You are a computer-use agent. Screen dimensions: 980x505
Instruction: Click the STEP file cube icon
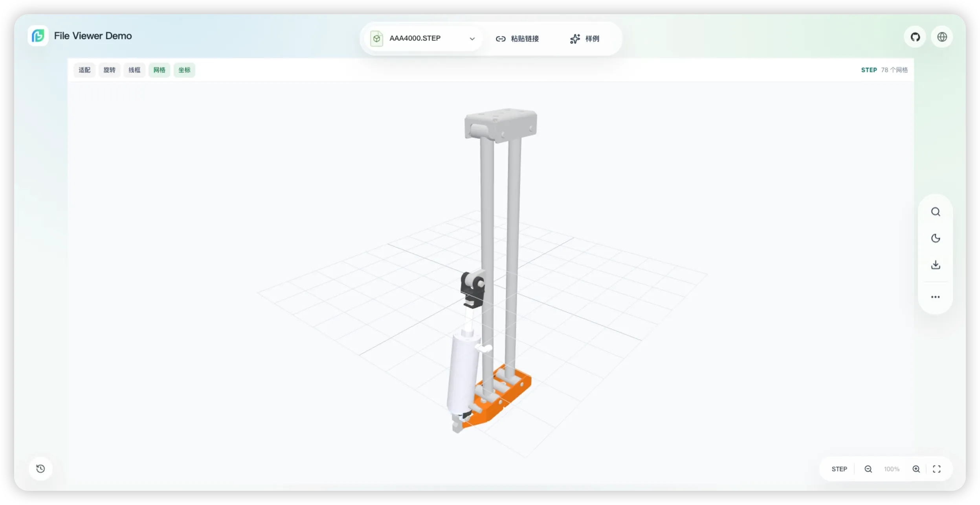[376, 39]
